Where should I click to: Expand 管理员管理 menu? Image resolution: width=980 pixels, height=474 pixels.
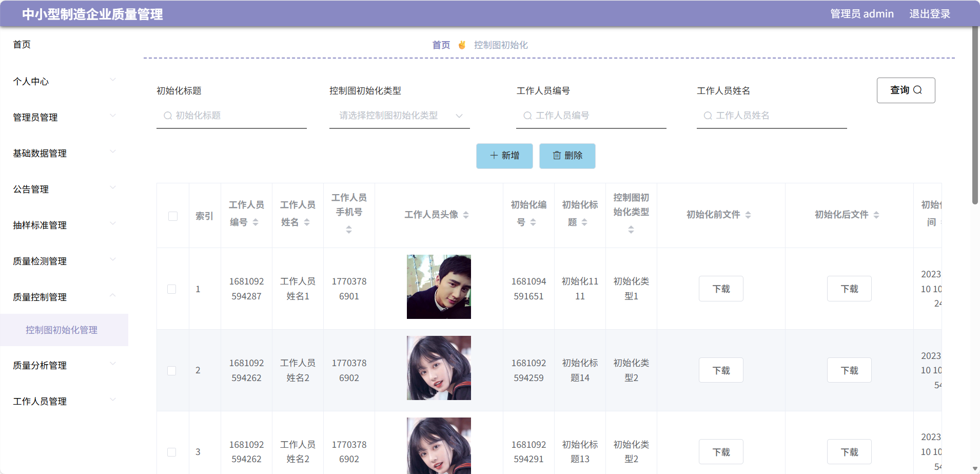(64, 117)
